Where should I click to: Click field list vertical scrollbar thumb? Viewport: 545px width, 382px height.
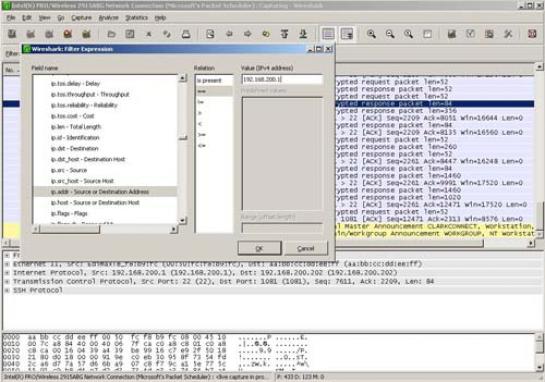pyautogui.click(x=183, y=138)
